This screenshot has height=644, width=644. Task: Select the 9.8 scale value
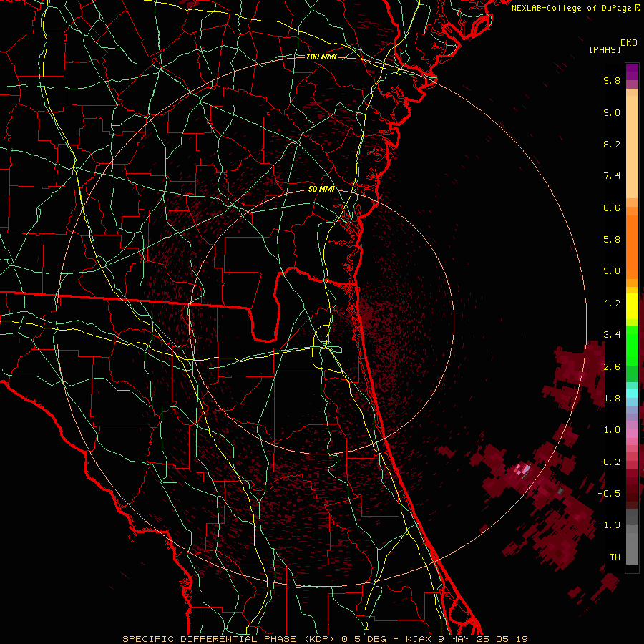[x=612, y=80]
